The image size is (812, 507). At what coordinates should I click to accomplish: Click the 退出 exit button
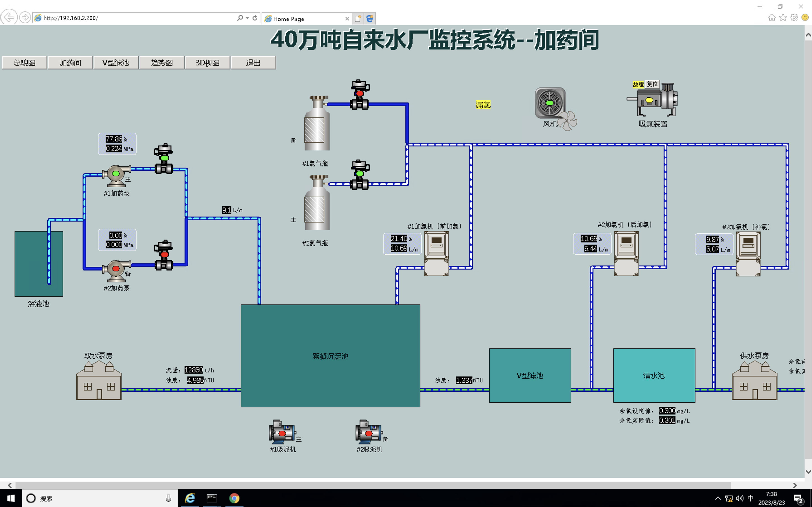[253, 63]
